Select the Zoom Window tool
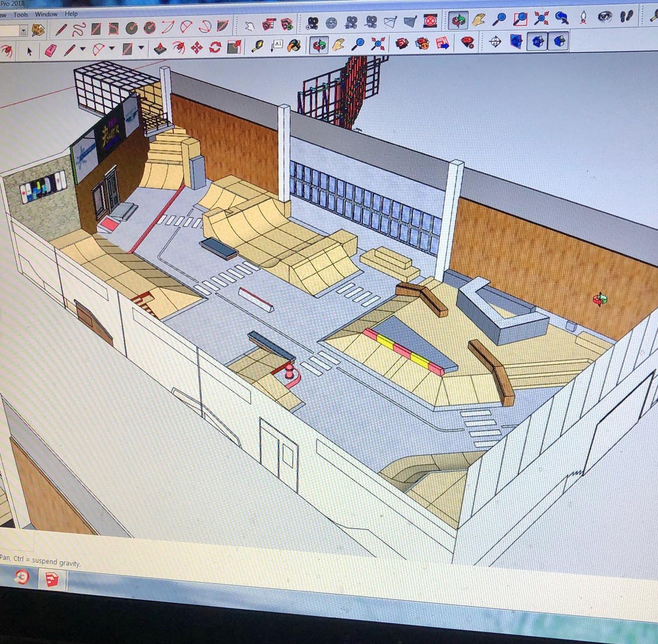The image size is (658, 644). click(x=520, y=19)
